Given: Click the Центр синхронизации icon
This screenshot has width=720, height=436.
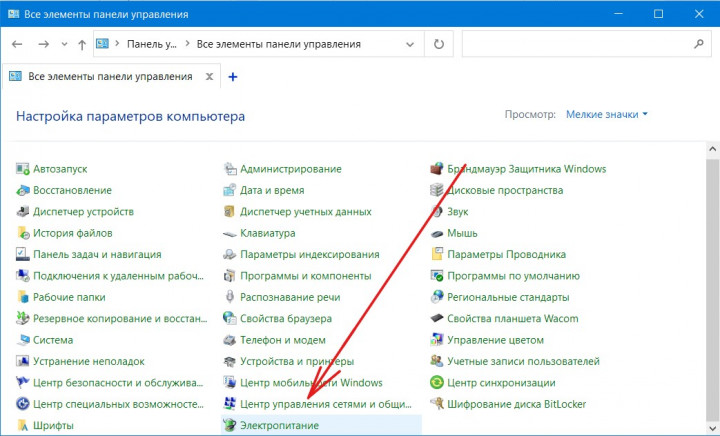Looking at the screenshot, I should pyautogui.click(x=438, y=382).
